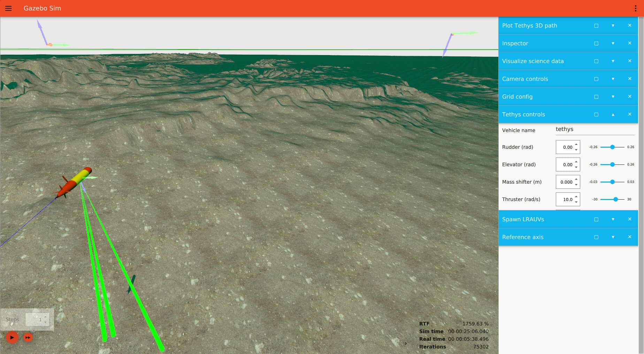Increase the Elevator value with up arrow
Viewport: 644px width, 354px height.
576,162
